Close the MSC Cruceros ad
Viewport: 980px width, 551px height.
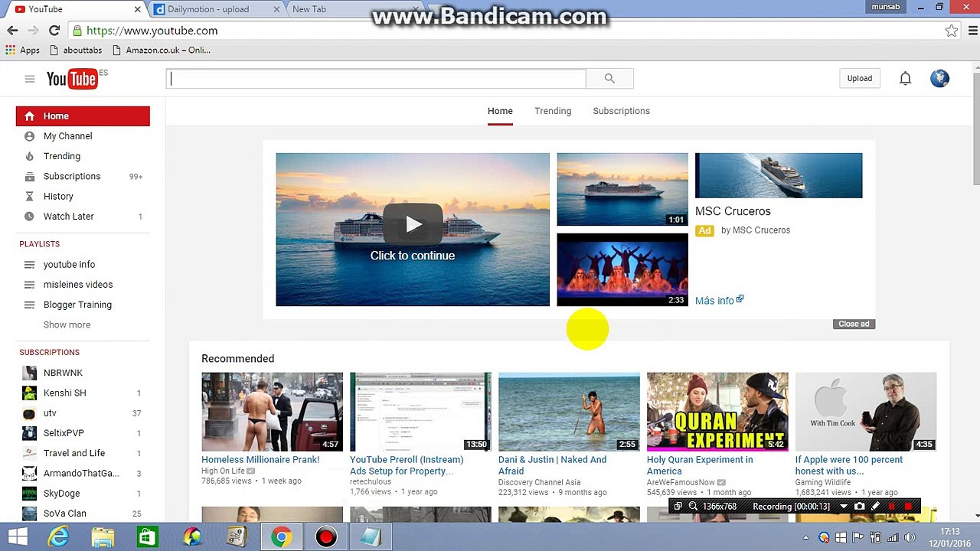pyautogui.click(x=854, y=324)
